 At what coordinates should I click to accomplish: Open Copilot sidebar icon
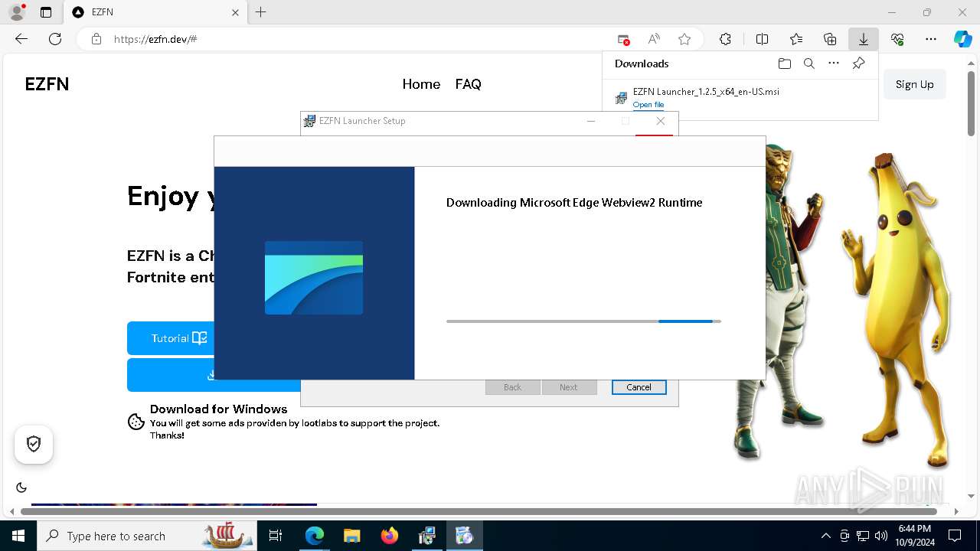[x=963, y=39]
